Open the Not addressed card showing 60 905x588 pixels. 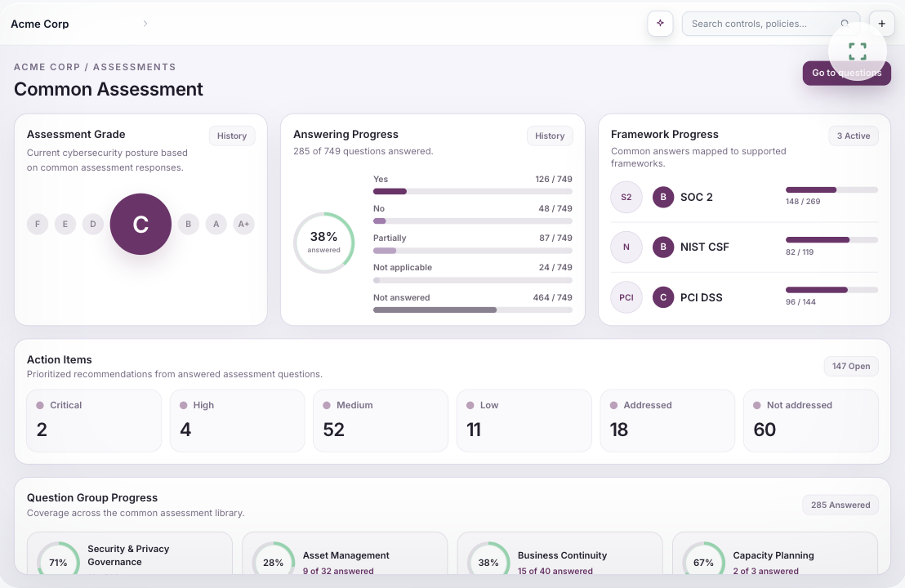pos(811,421)
